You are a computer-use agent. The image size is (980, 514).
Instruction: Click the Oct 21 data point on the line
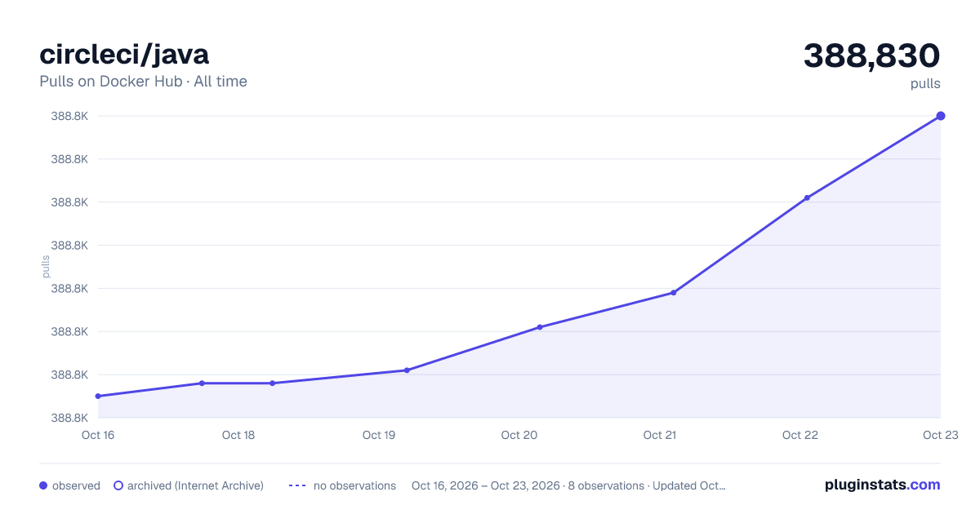coord(674,292)
